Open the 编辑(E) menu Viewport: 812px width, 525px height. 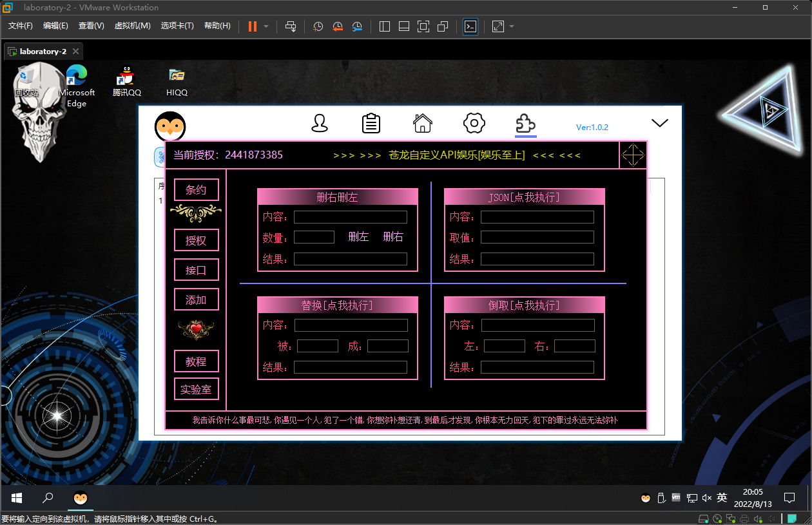click(x=55, y=26)
